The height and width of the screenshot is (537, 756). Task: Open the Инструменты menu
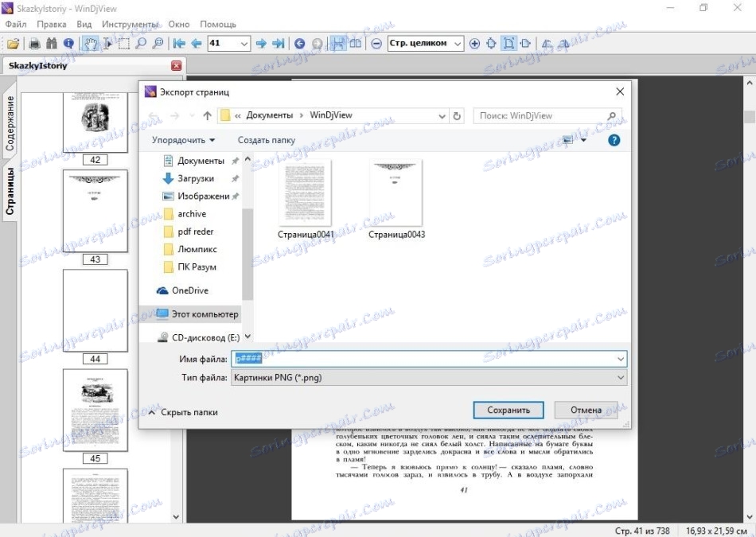click(131, 24)
